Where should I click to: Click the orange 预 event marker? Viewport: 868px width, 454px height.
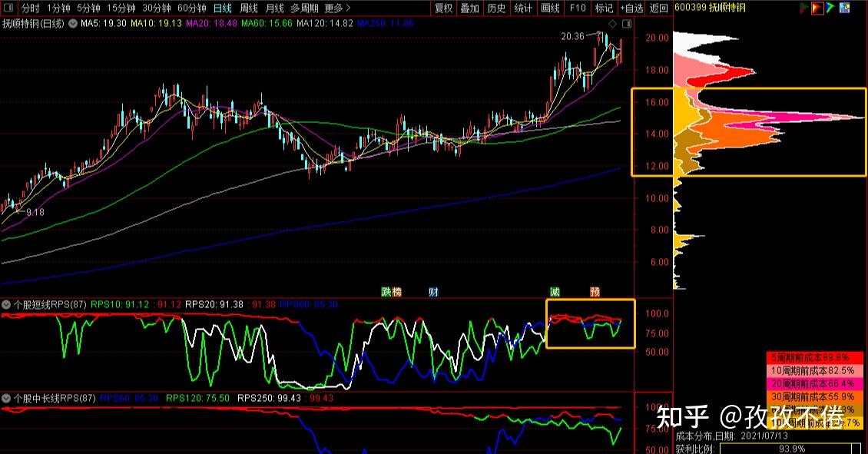tap(595, 292)
